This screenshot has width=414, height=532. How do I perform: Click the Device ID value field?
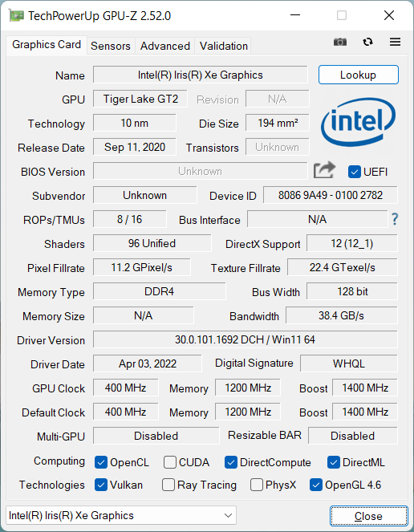[331, 195]
